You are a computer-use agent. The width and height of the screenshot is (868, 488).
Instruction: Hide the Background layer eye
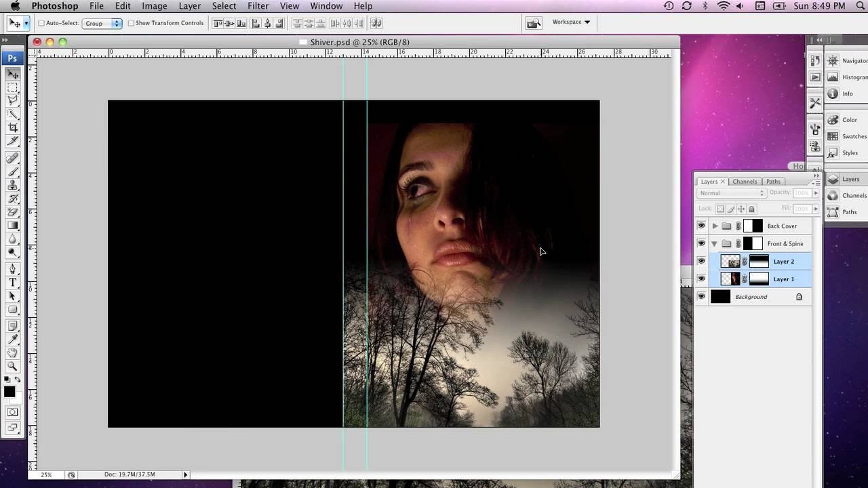coord(701,296)
